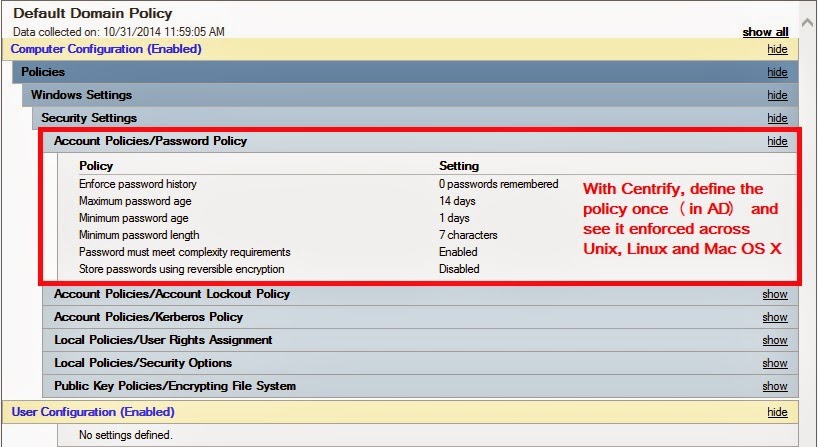Image resolution: width=818 pixels, height=447 pixels.
Task: Hide the Computer Configuration section
Action: pyautogui.click(x=777, y=49)
